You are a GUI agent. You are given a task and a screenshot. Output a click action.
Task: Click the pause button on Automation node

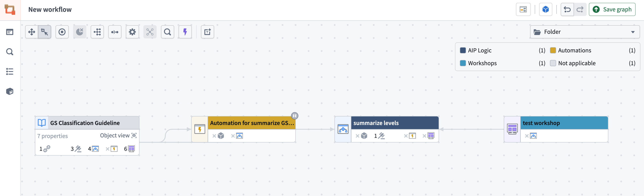pos(295,116)
